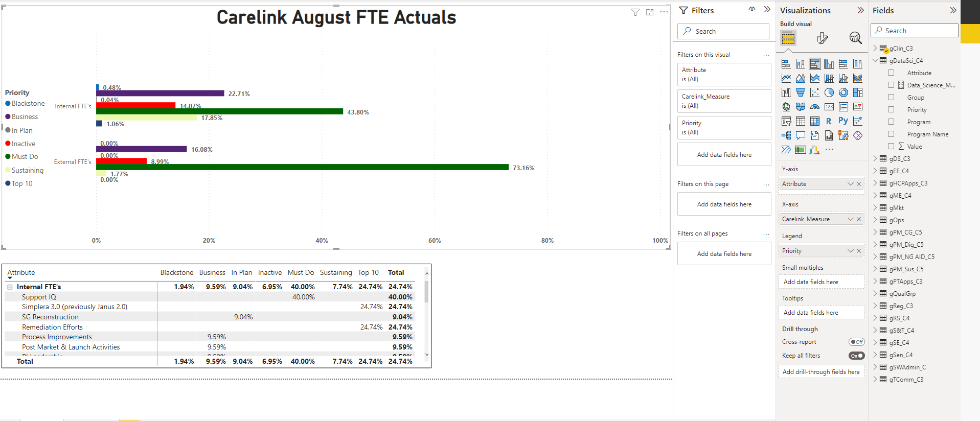This screenshot has width=980, height=421.
Task: Open chart More options ellipsis
Action: (664, 12)
